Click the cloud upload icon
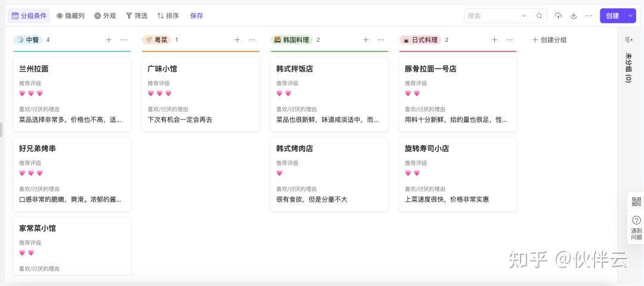The image size is (644, 286). tap(558, 16)
